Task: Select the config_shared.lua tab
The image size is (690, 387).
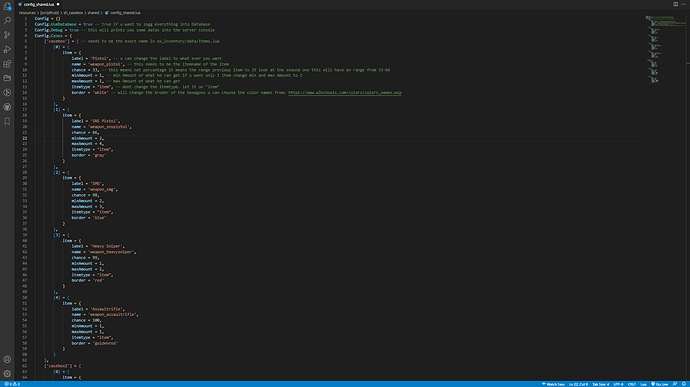Action: [x=38, y=4]
